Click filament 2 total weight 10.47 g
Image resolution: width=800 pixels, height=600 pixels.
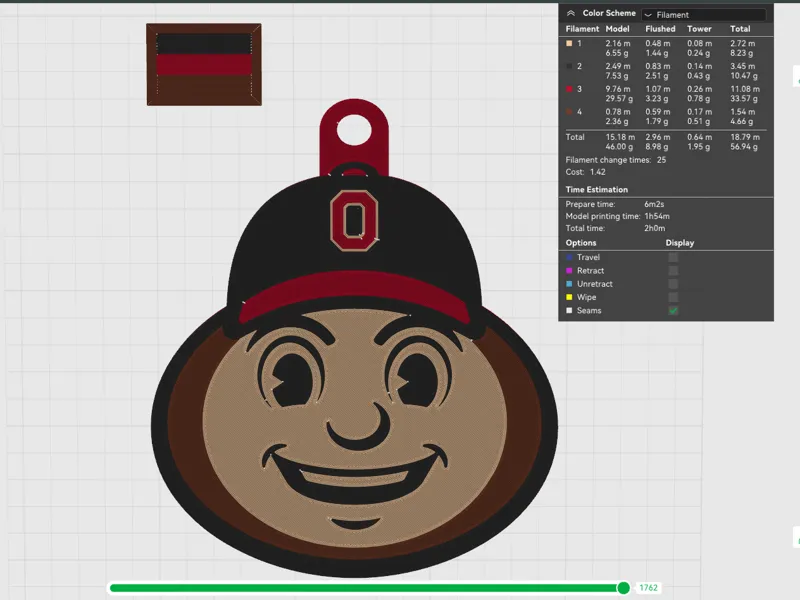tap(744, 76)
